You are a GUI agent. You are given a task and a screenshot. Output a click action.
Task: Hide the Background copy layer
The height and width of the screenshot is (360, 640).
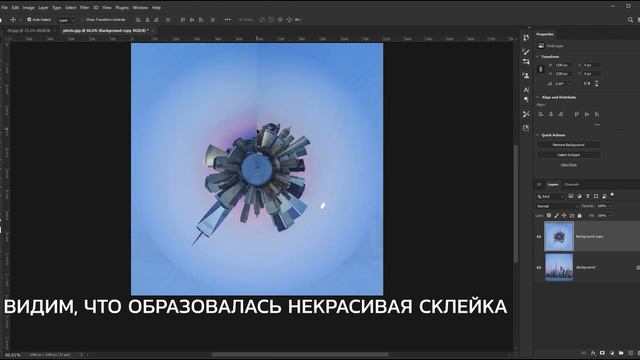coord(539,237)
